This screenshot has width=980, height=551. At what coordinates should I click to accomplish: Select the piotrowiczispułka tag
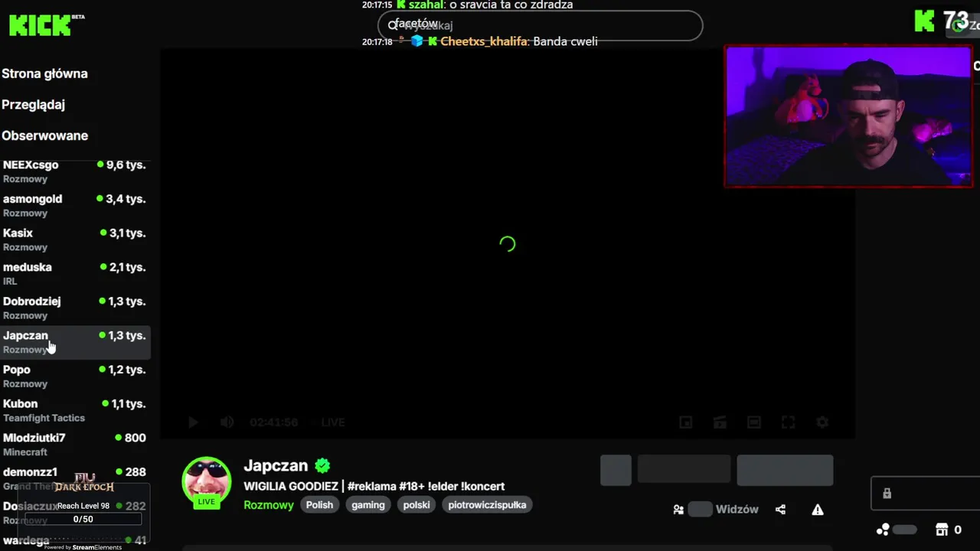(x=487, y=505)
